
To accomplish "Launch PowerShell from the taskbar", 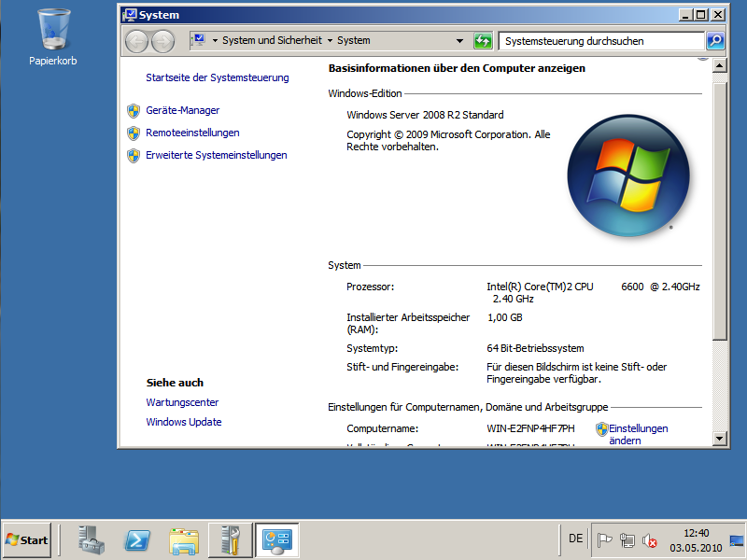I will pyautogui.click(x=137, y=540).
